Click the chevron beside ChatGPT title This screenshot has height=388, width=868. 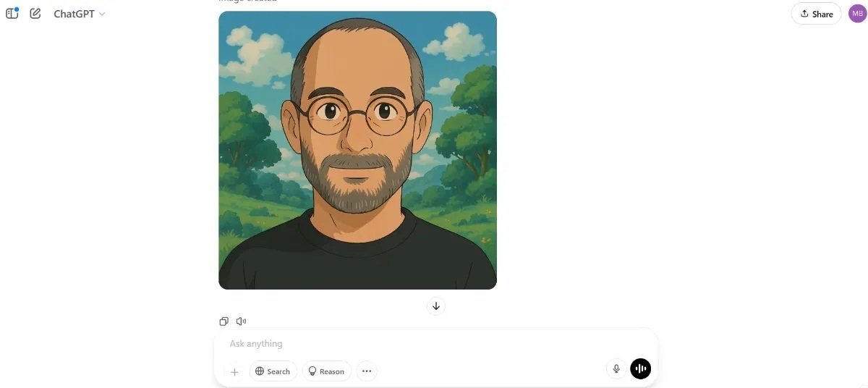click(x=102, y=14)
